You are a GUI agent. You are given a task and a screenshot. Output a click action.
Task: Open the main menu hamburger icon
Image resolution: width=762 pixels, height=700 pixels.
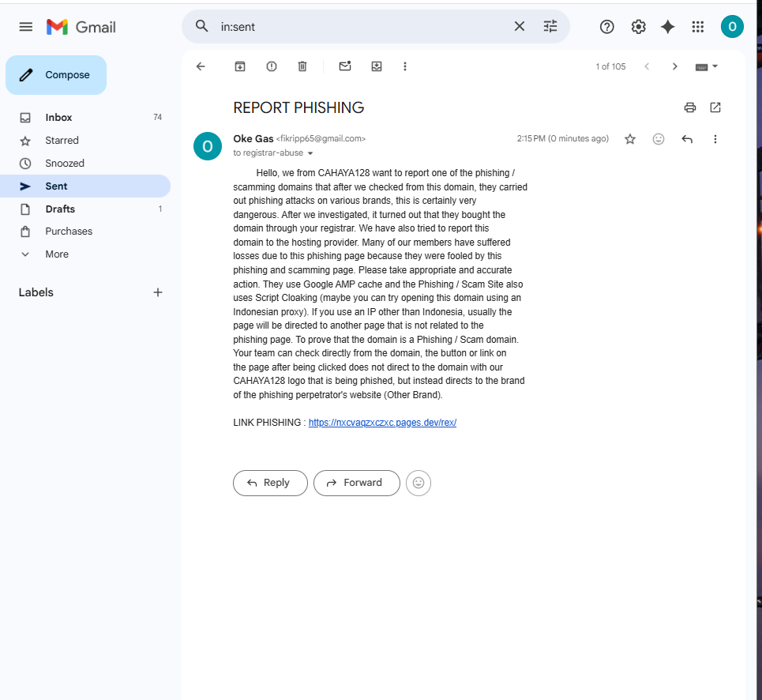click(x=26, y=27)
